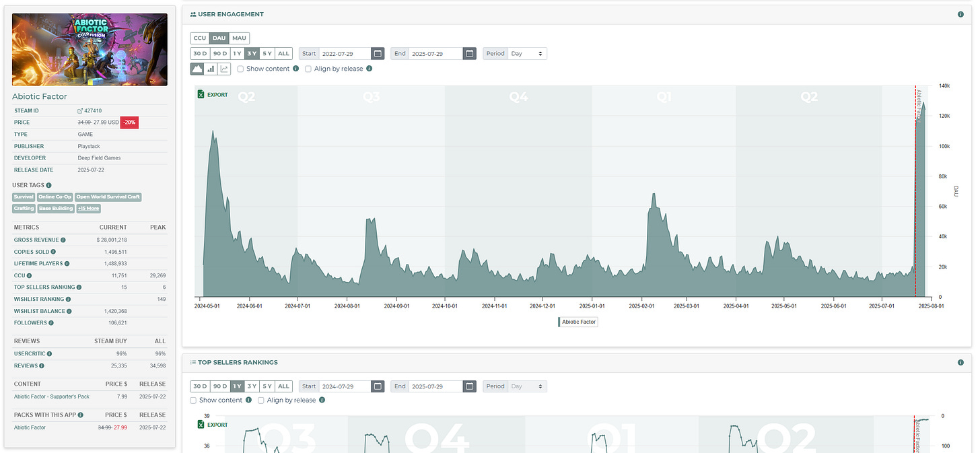
Task: Click the Wishlist Balance info icon
Action: pos(70,311)
